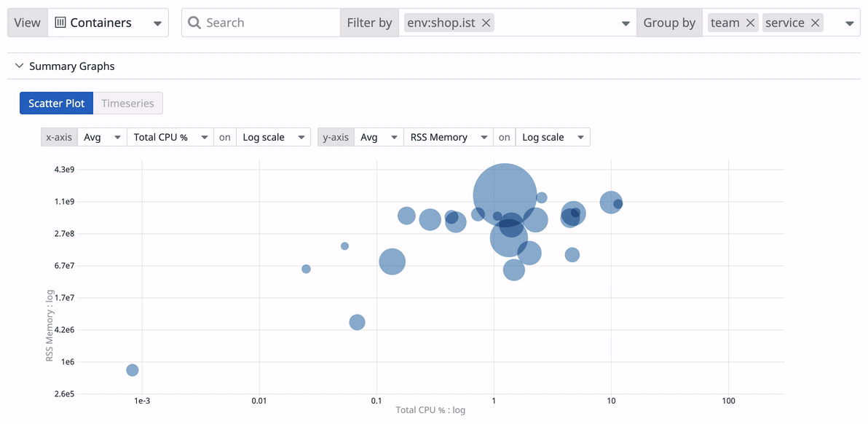Switch to the Timeseries tab
This screenshot has width=868, height=424.
click(x=127, y=103)
